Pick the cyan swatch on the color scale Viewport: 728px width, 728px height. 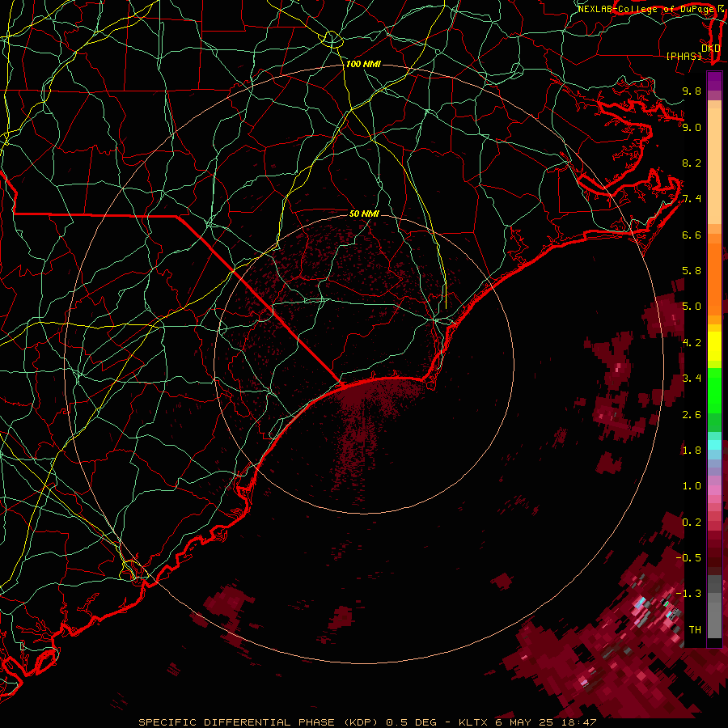(x=714, y=445)
